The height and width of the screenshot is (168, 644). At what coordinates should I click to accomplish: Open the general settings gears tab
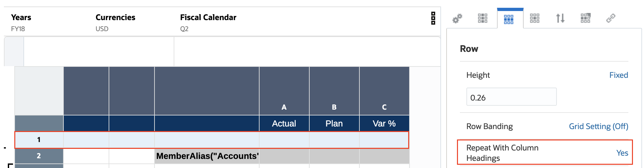(x=457, y=18)
